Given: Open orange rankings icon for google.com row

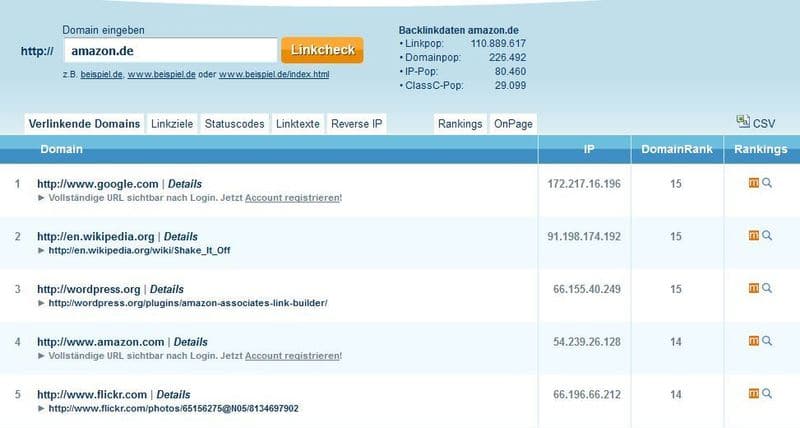Looking at the screenshot, I should pos(754,183).
